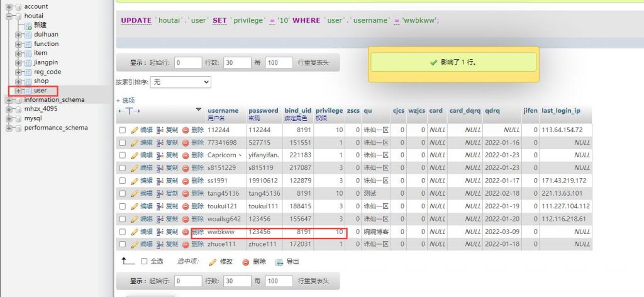Click the top 起始行 start row field
The height and width of the screenshot is (297, 644).
click(x=188, y=63)
